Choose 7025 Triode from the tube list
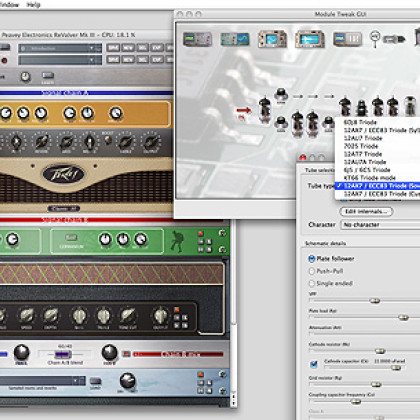 [x=361, y=146]
